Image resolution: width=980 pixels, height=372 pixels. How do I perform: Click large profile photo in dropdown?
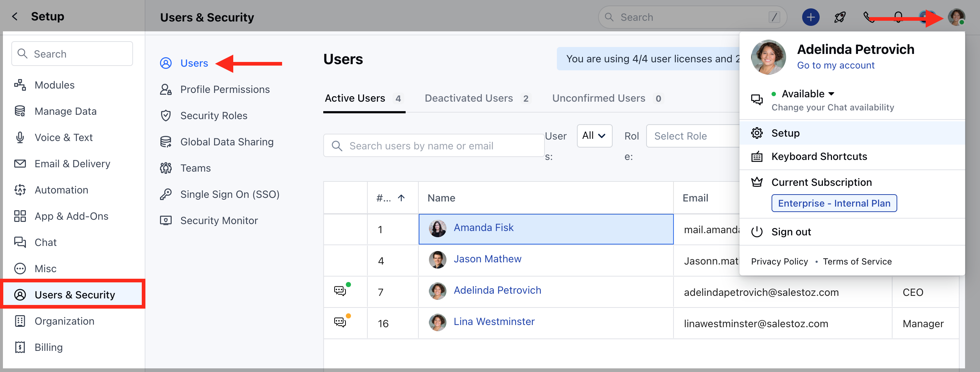point(768,57)
